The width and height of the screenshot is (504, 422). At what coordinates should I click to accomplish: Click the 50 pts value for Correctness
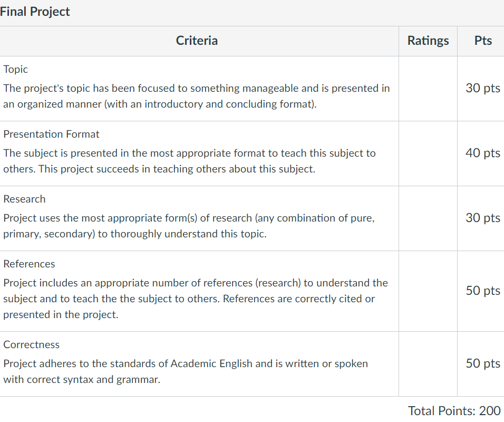click(483, 363)
